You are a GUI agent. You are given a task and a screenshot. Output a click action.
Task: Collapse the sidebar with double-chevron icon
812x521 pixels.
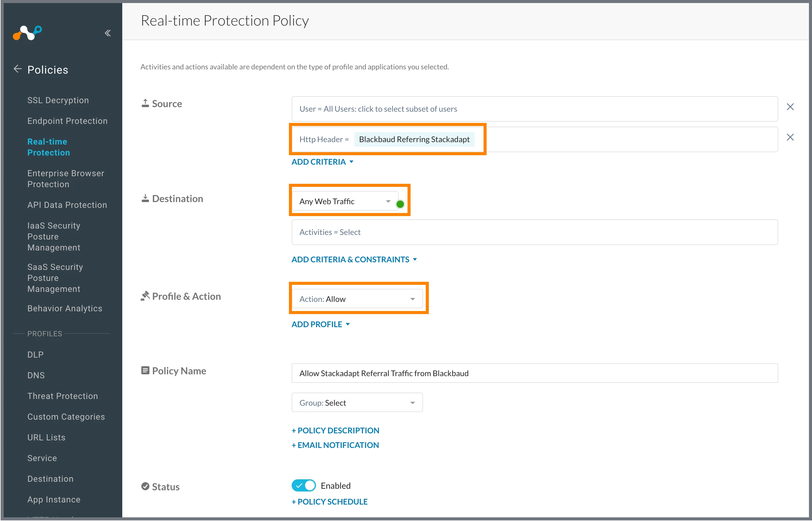[107, 33]
